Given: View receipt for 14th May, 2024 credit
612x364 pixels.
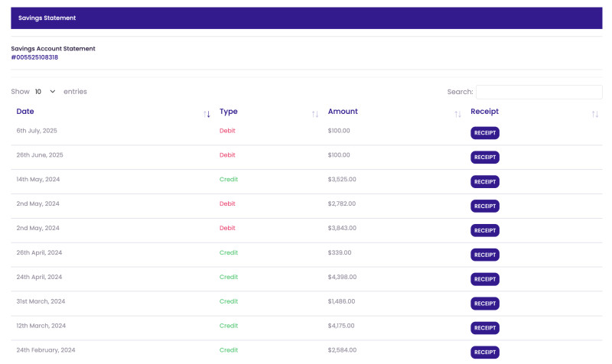Looking at the screenshot, I should 484,182.
